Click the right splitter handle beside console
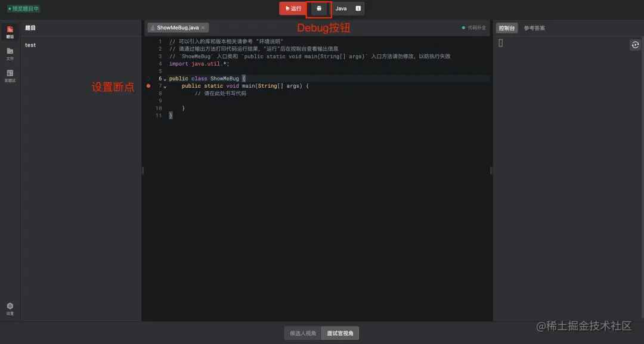The image size is (644, 344). (x=491, y=171)
